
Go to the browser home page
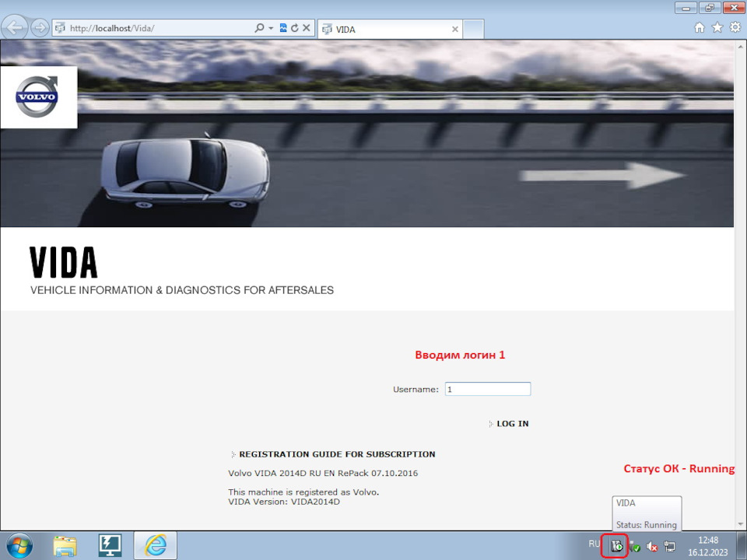tap(700, 26)
